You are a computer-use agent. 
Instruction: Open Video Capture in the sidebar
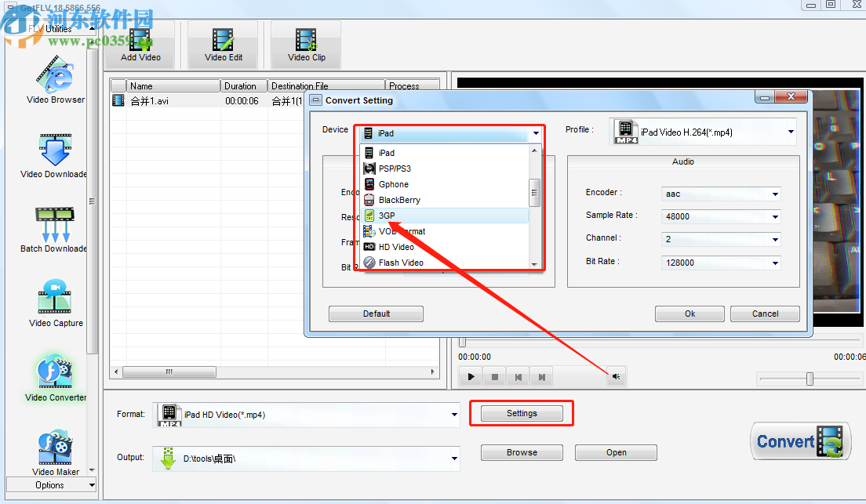tap(56, 303)
